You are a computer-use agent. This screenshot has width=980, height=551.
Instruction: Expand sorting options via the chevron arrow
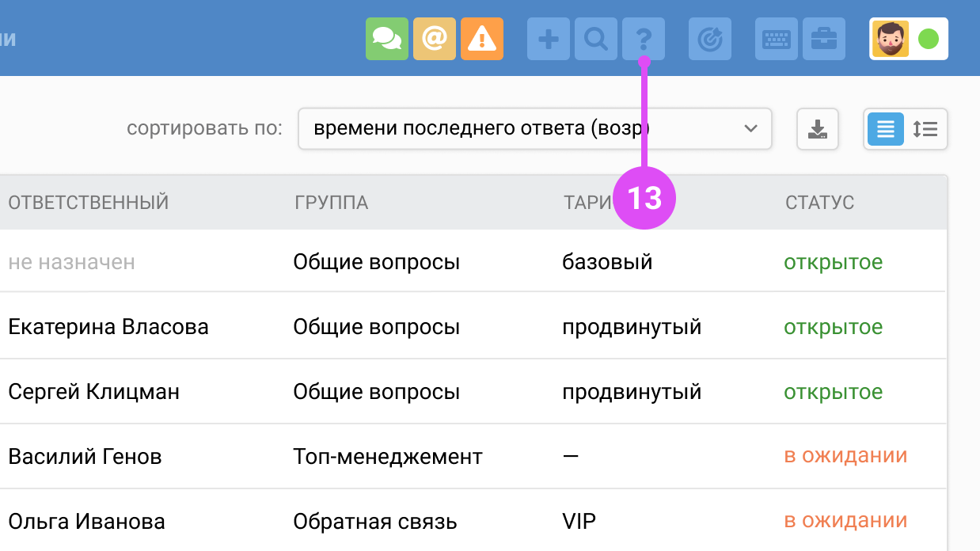point(750,128)
